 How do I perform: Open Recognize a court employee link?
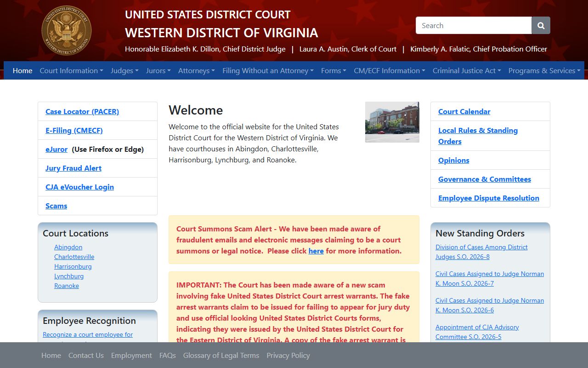coord(88,334)
